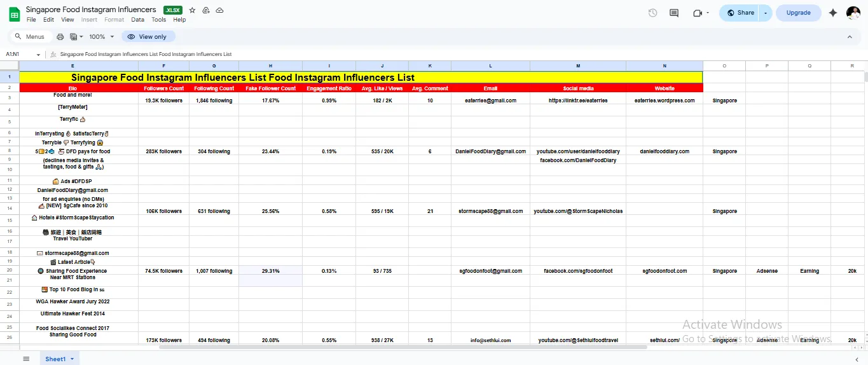868x365 pixels.
Task: Print the spreadsheet
Action: click(60, 37)
